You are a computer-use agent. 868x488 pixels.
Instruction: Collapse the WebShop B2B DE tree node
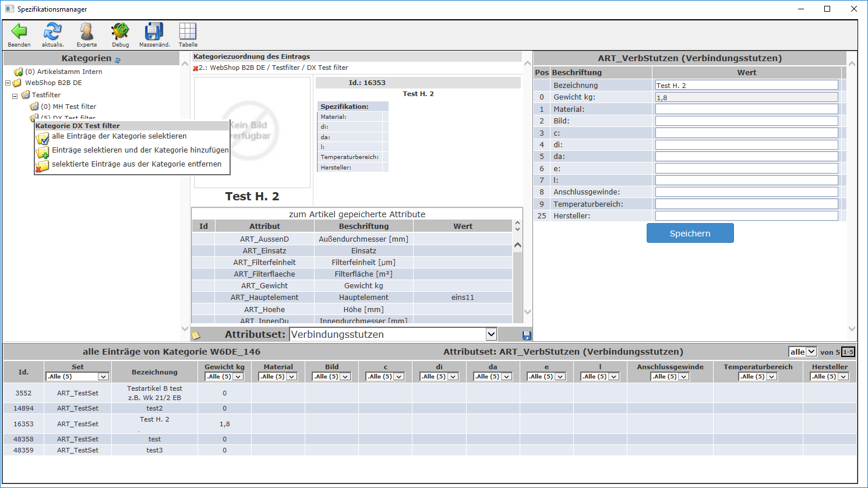coord(8,83)
